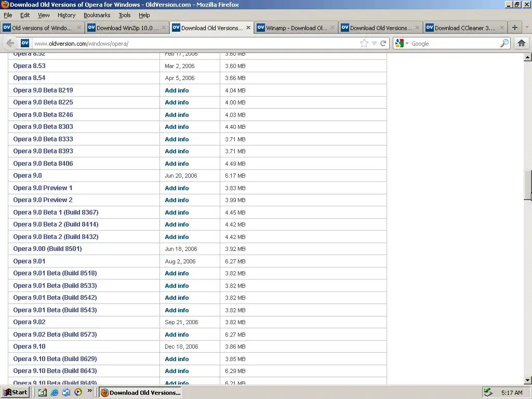
Task: Open a new tab with plus button
Action: (515, 28)
